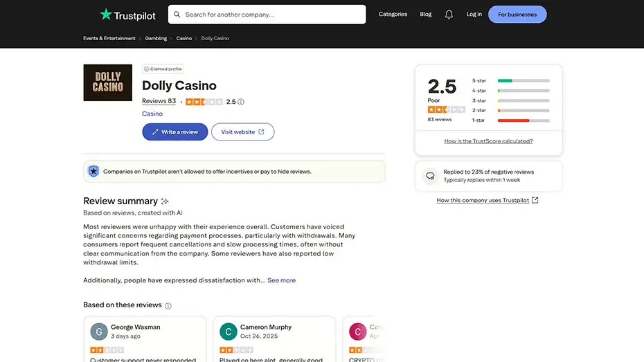Click Cameron Murphy's avatar
Viewport: 644px width, 362px height.
(x=229, y=332)
